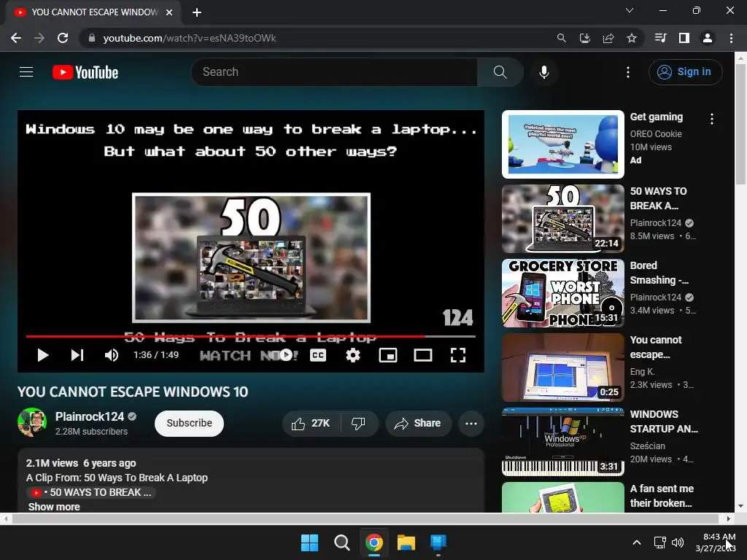Open Chrome zoom magnifier icon in address bar
Screen dimensions: 747x560
pos(561,38)
